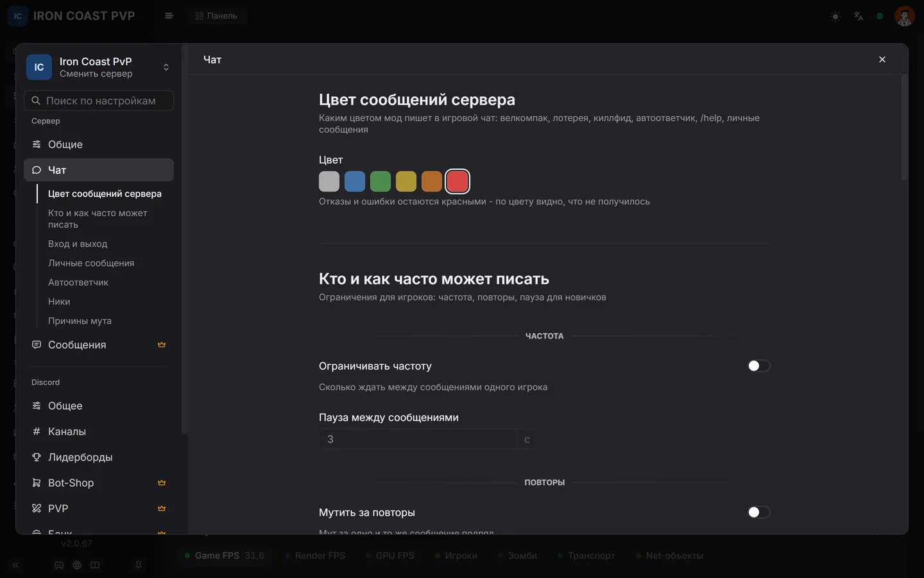Open the book documentation icon in bottom bar
The height and width of the screenshot is (578, 924).
[95, 565]
